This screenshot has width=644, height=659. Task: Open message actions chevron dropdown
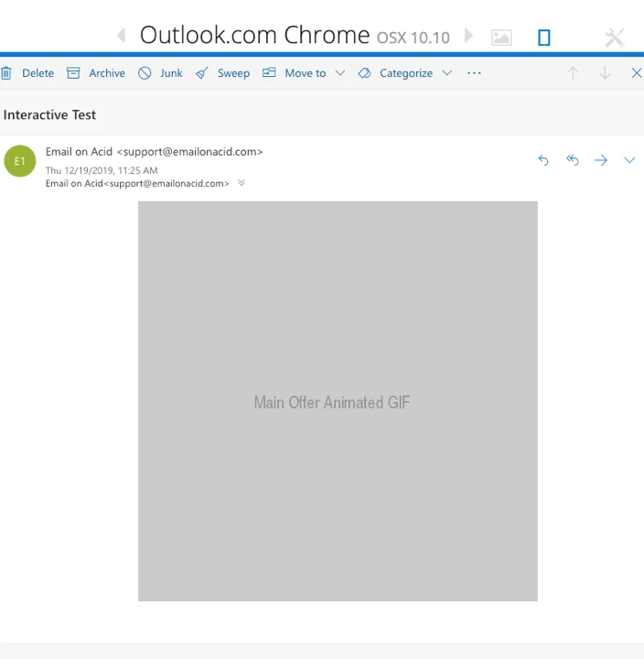[x=629, y=160]
